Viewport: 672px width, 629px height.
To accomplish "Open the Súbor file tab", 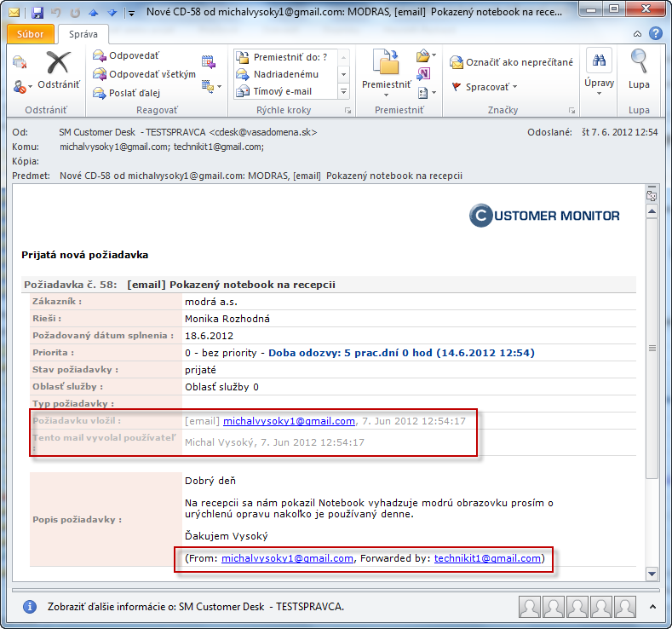I will 31,34.
